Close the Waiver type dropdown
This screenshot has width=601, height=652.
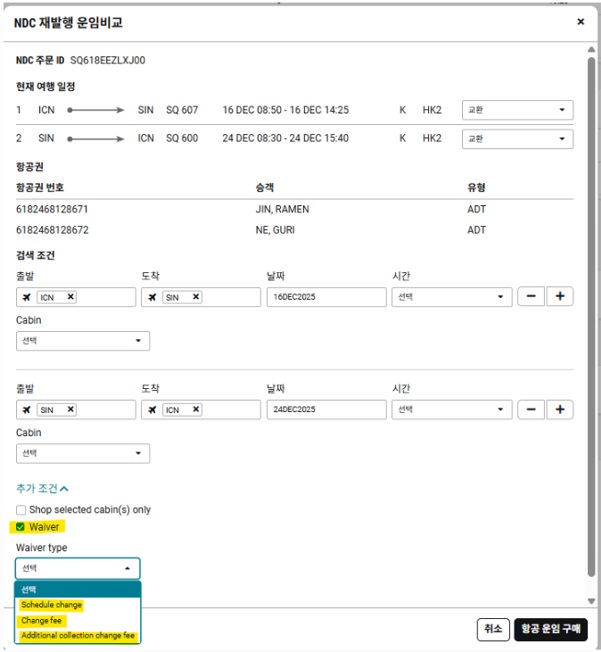click(x=78, y=568)
